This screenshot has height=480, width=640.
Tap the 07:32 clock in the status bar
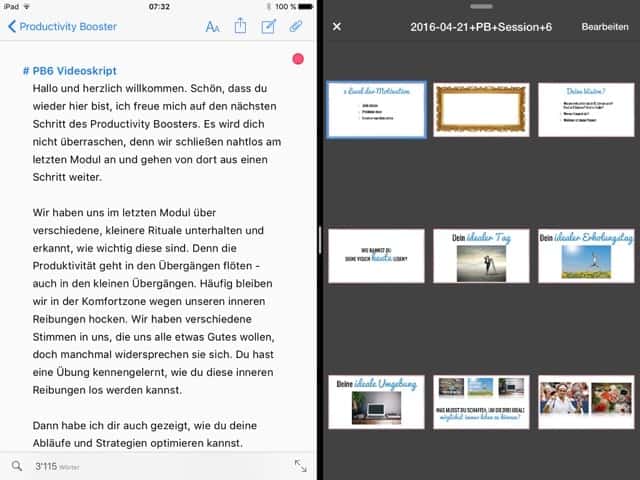[159, 7]
